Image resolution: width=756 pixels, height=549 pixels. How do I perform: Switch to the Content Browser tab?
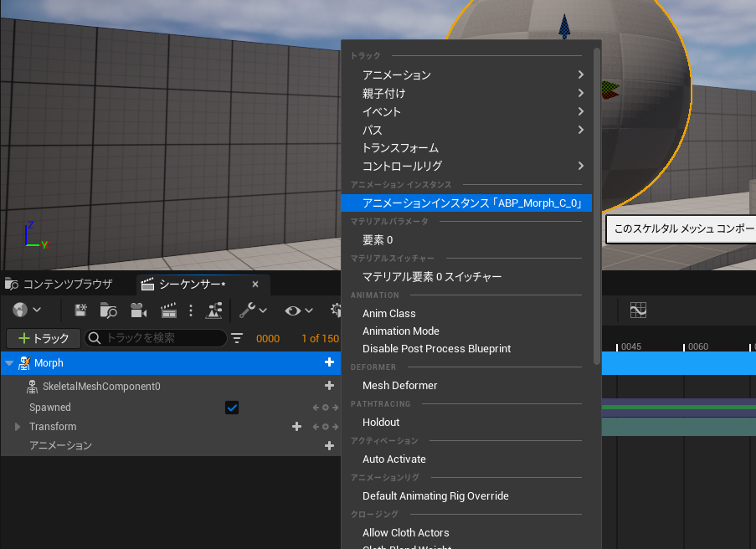tap(59, 285)
